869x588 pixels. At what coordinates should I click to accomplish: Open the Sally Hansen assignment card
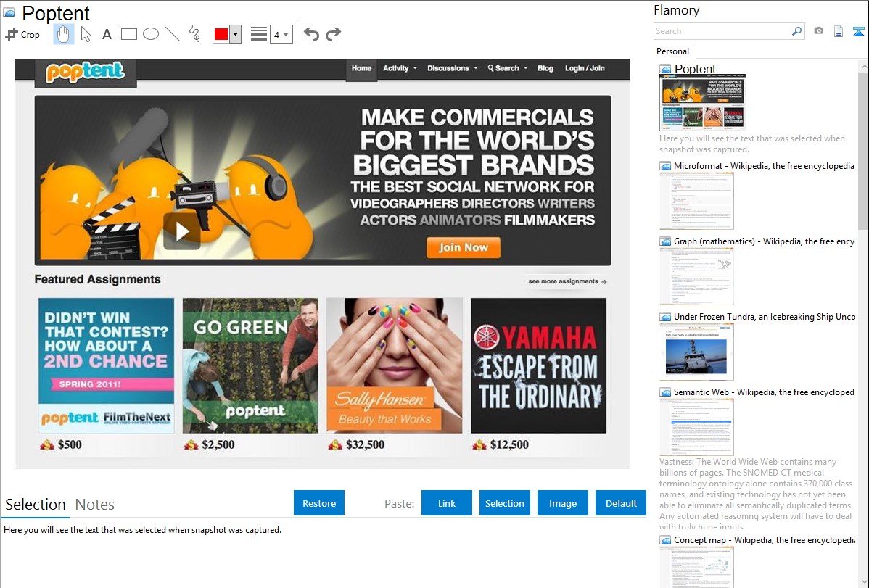(395, 365)
